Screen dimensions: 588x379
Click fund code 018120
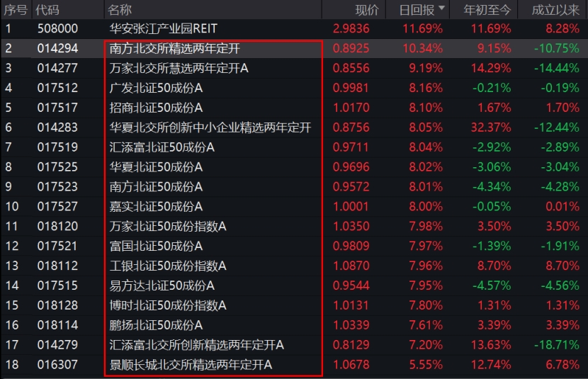pyautogui.click(x=58, y=227)
